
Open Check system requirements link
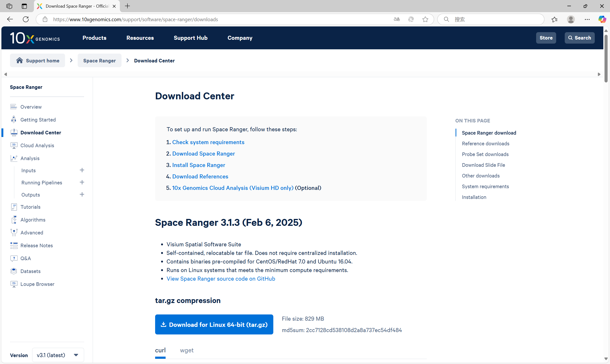click(x=208, y=142)
